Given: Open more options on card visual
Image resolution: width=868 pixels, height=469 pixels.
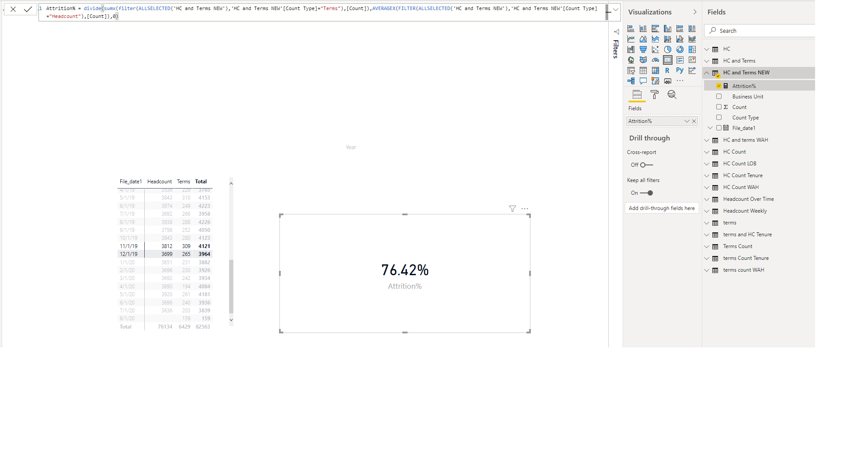Looking at the screenshot, I should (525, 209).
